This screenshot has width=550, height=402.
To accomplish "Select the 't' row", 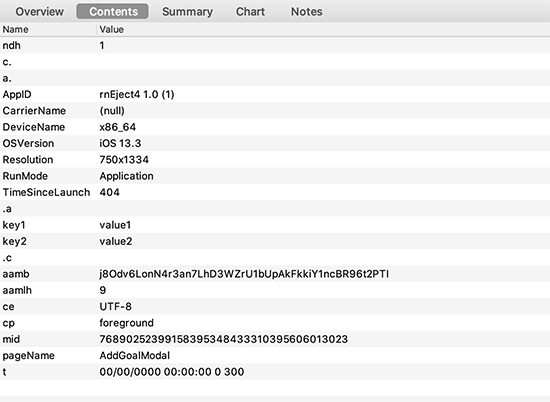I will [275, 372].
